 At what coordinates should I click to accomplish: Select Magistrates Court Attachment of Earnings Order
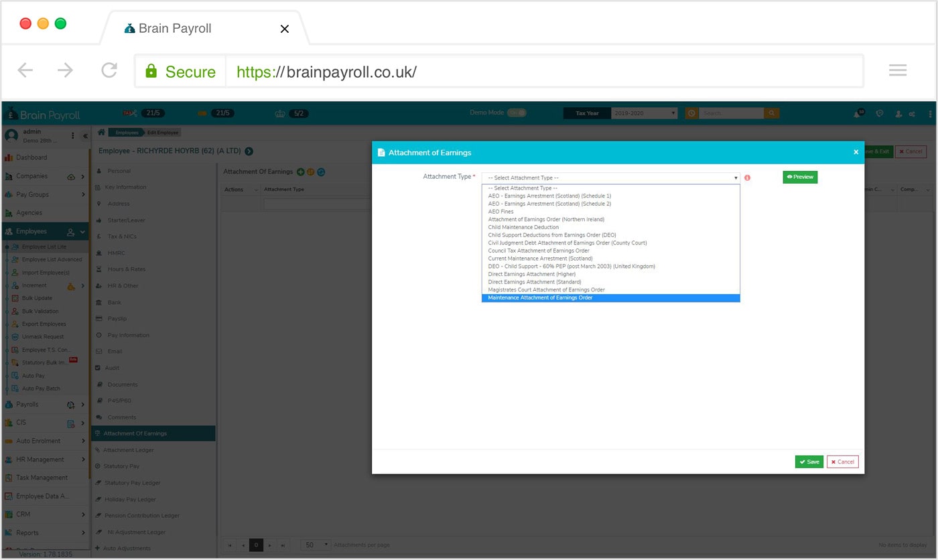(x=610, y=290)
